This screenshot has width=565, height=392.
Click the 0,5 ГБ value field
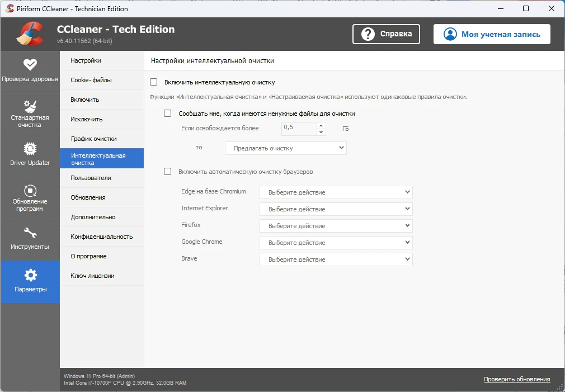pos(299,129)
